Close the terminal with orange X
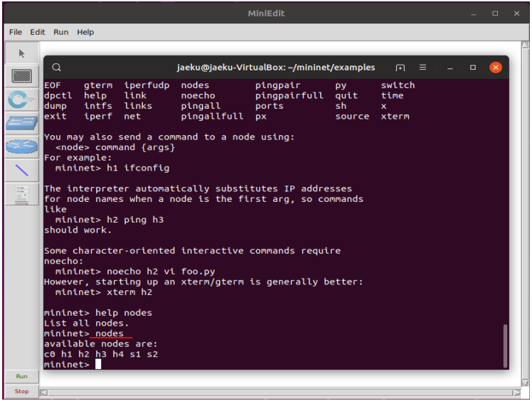The height and width of the screenshot is (401, 532). click(x=495, y=67)
